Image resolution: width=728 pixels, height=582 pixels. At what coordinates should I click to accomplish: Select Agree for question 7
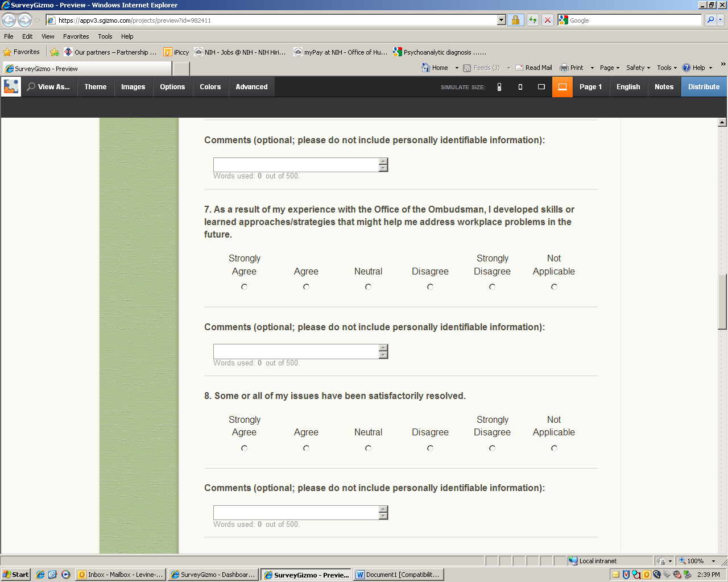pyautogui.click(x=306, y=287)
